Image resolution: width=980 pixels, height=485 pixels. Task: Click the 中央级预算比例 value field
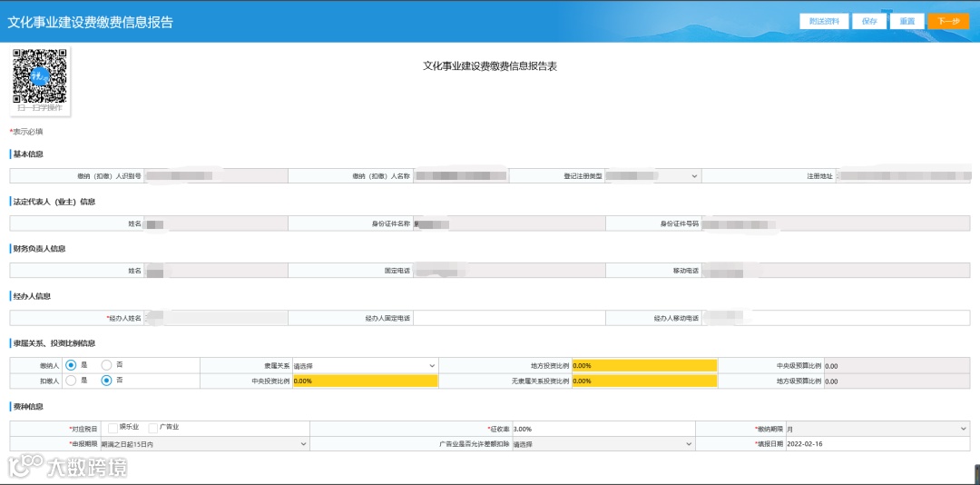pyautogui.click(x=897, y=365)
